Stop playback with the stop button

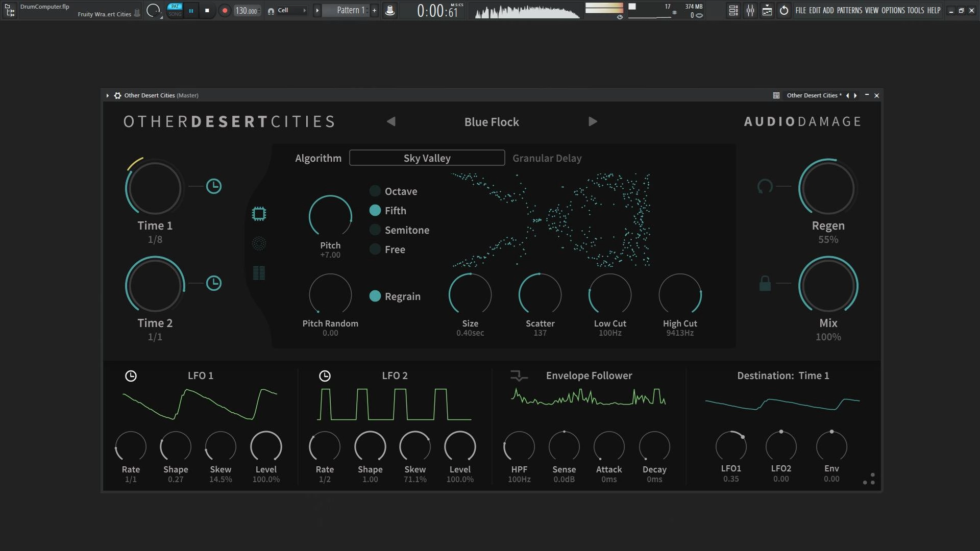tap(207, 10)
